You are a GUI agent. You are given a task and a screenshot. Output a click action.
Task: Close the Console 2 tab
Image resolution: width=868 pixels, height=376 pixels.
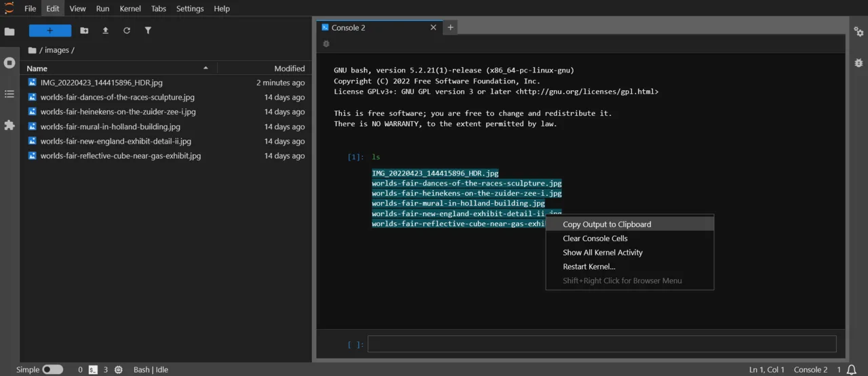pos(434,28)
